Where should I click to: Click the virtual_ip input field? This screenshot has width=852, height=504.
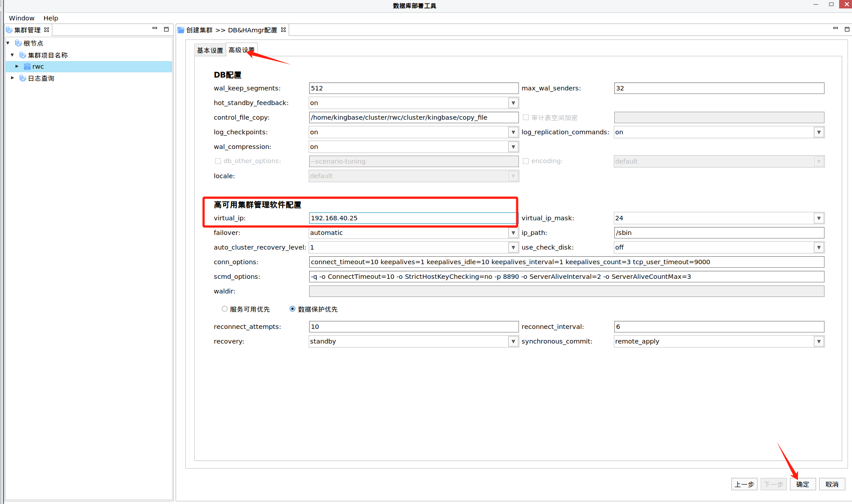click(412, 218)
